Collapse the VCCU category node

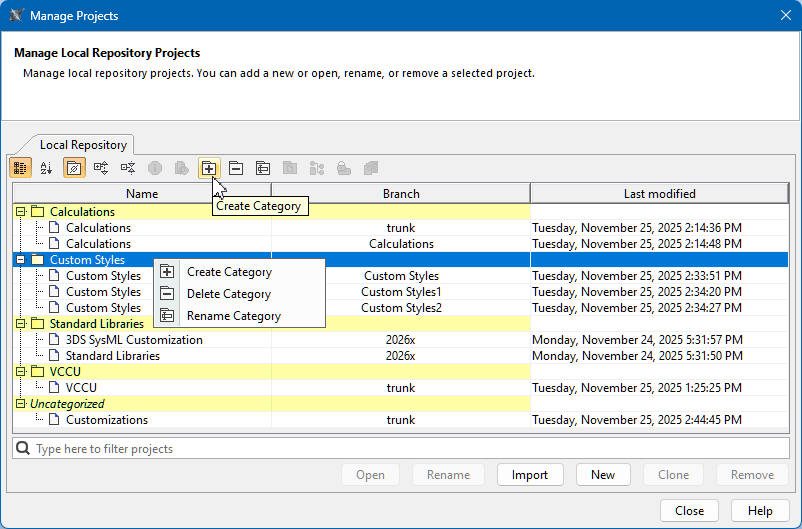point(21,372)
